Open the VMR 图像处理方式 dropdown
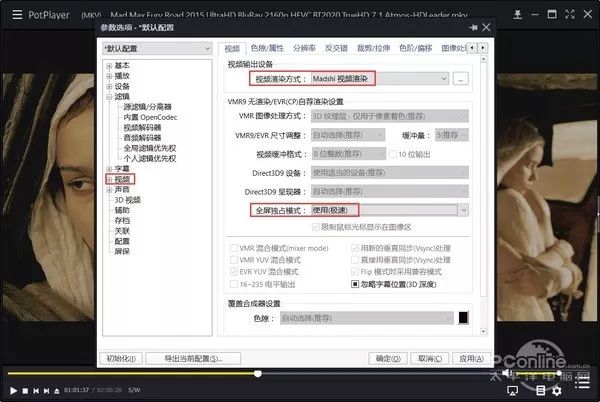The width and height of the screenshot is (600, 402). tap(390, 116)
